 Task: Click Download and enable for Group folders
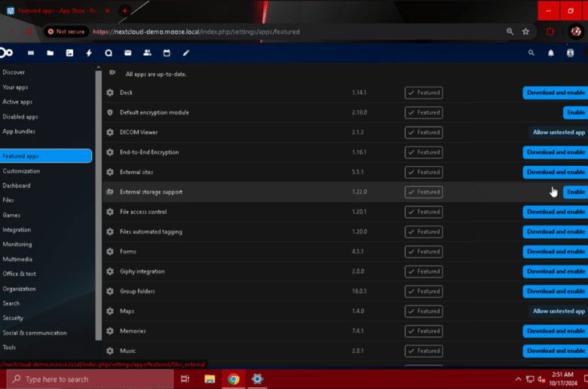[556, 291]
